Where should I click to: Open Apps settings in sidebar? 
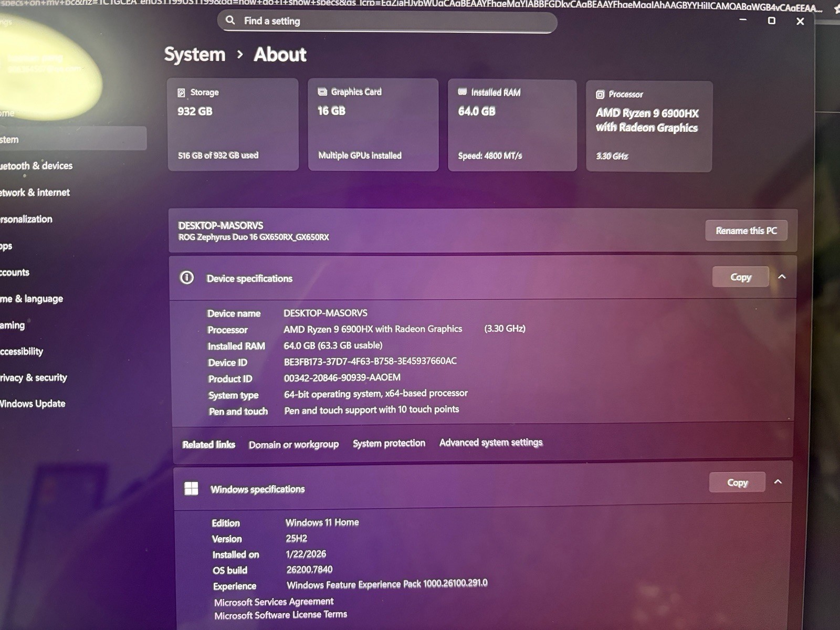pyautogui.click(x=6, y=246)
